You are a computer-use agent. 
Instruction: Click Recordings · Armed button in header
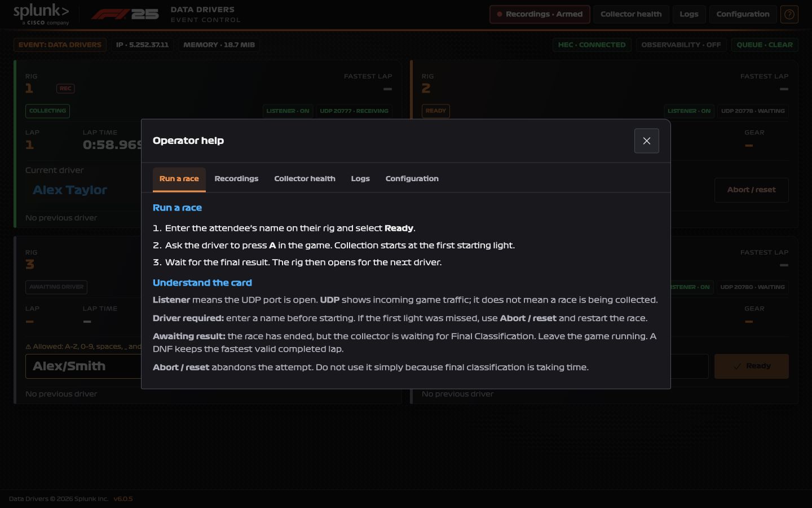coord(540,14)
